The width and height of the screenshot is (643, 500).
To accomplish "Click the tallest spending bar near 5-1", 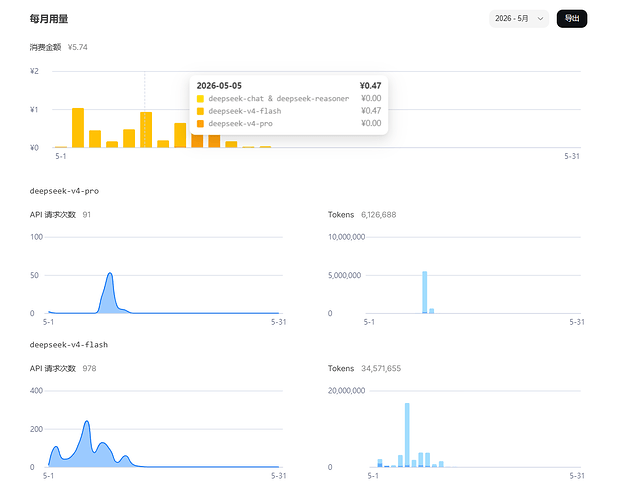I will click(78, 128).
